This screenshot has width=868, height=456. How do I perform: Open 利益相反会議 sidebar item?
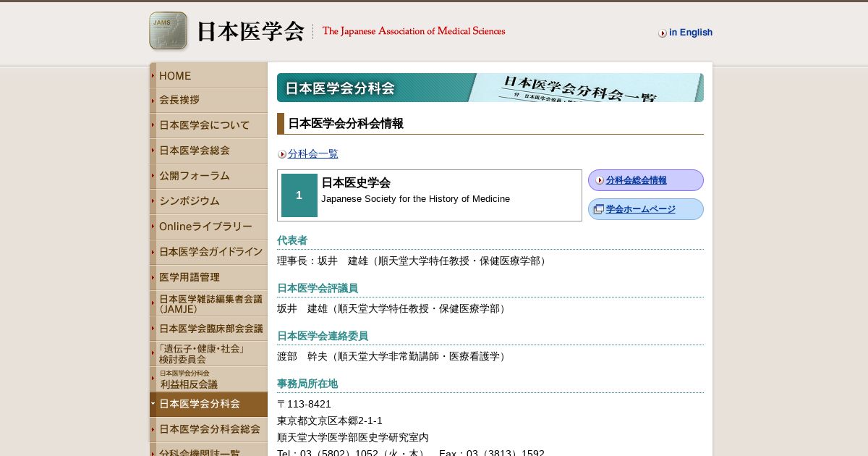[x=208, y=379]
